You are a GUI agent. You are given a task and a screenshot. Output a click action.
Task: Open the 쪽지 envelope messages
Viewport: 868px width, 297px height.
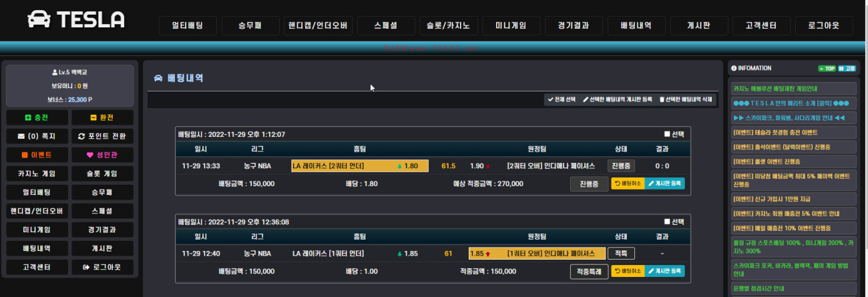(x=36, y=136)
